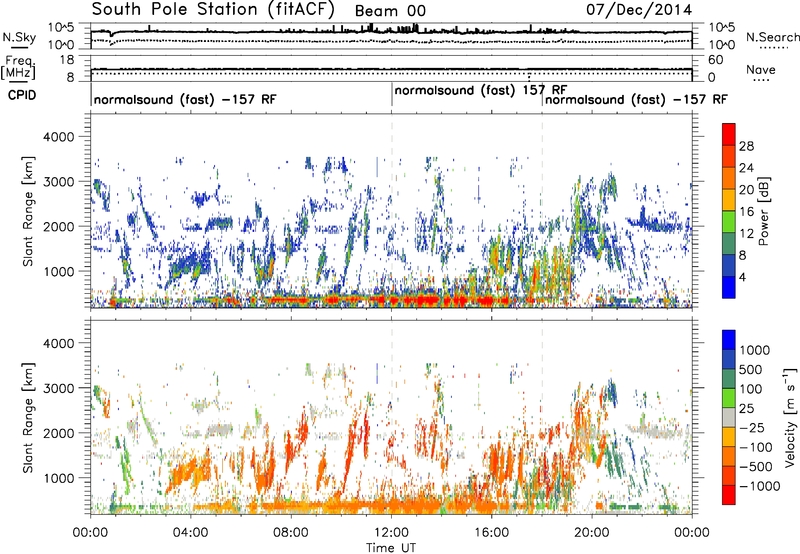Click 'normalsound (fast) 157 RF' CPID label
Image resolution: width=800 pixels, height=554 pixels.
click(481, 90)
